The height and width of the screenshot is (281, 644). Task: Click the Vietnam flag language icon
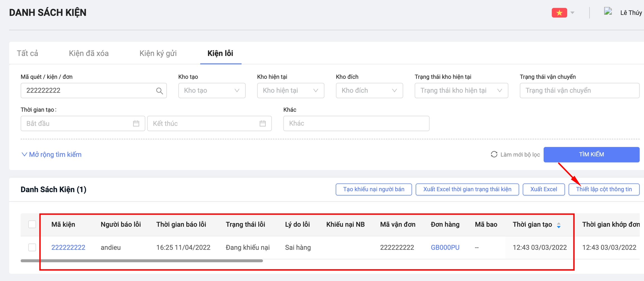(559, 13)
